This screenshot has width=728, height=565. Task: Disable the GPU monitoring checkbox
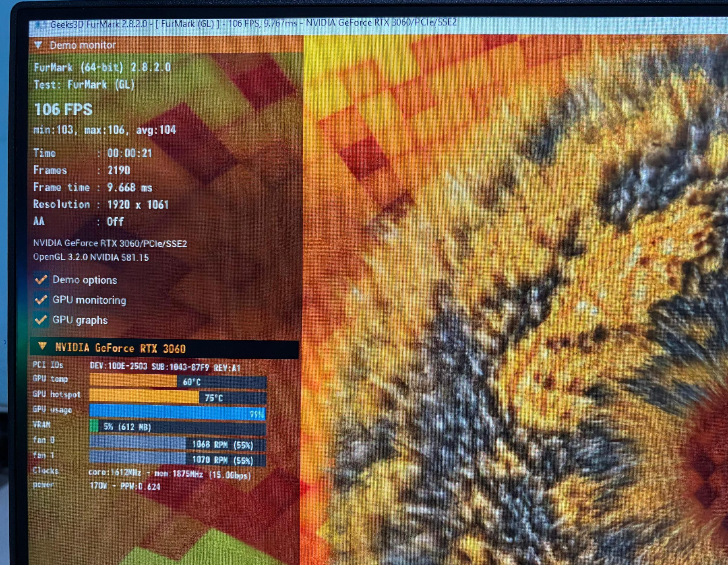pyautogui.click(x=41, y=300)
